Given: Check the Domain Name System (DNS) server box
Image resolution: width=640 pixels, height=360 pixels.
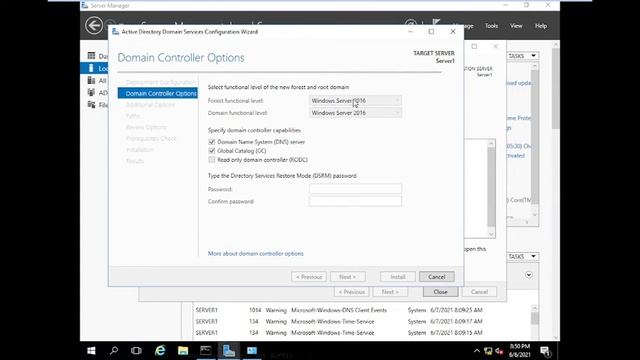Looking at the screenshot, I should [x=211, y=142].
